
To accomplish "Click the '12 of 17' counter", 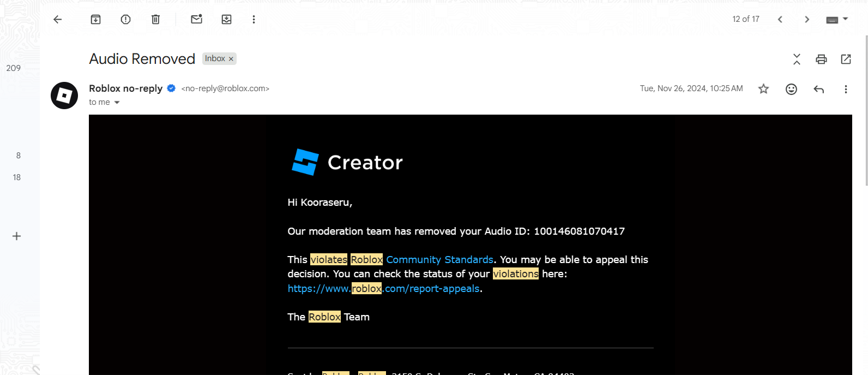I will point(746,19).
